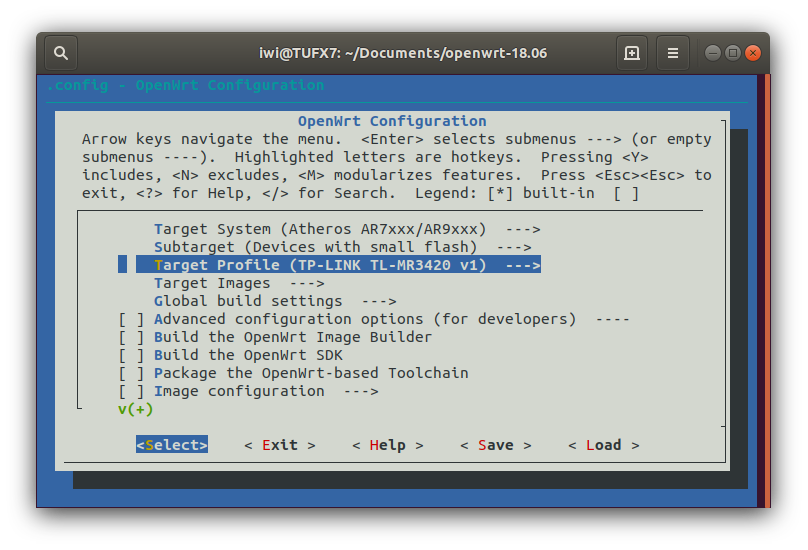Close the terminal window
Screen dimensions: 808x550
point(753,53)
